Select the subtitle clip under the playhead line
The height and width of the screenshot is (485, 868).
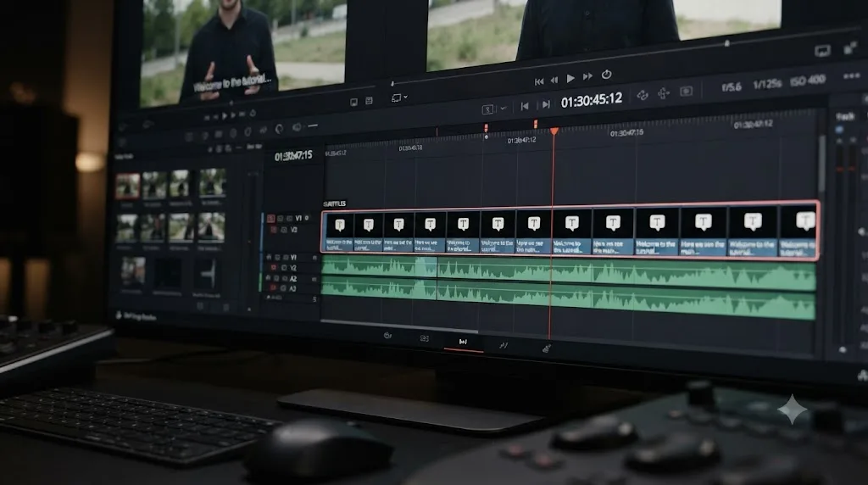coord(570,232)
